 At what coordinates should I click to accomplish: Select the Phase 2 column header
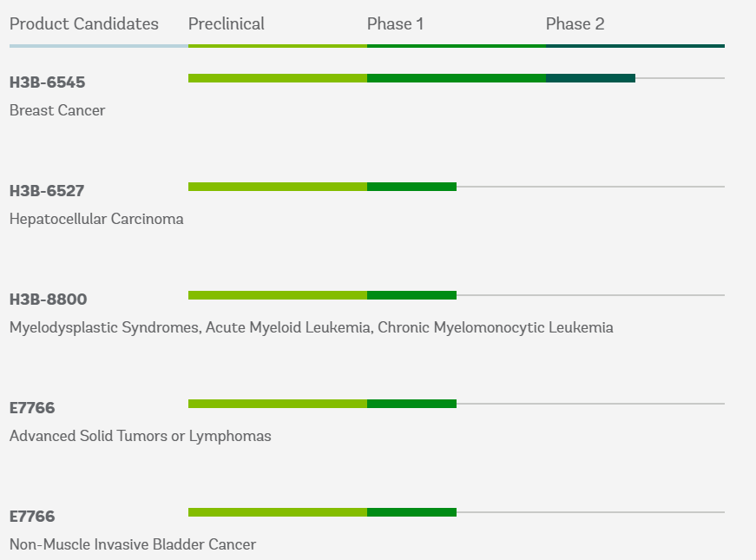click(575, 23)
